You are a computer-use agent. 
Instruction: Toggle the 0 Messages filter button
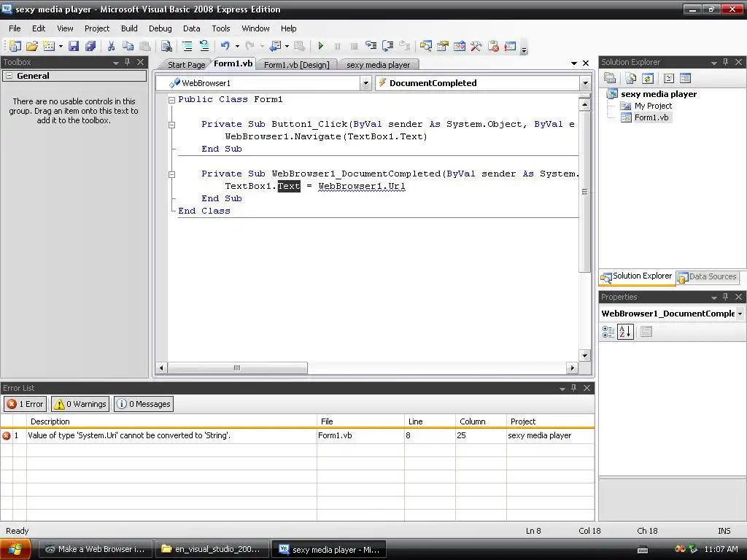(144, 404)
